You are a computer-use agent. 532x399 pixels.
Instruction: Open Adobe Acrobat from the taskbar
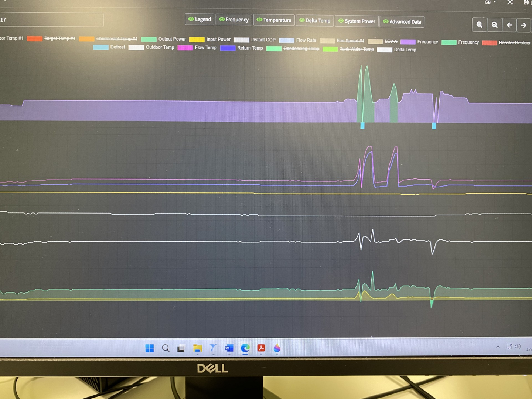(261, 348)
